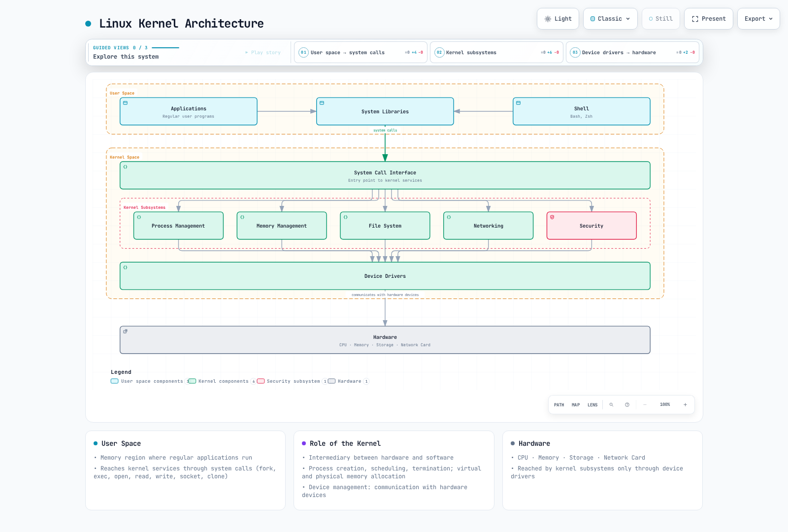Select guided view 02 Kernel subsystems

tap(496, 52)
